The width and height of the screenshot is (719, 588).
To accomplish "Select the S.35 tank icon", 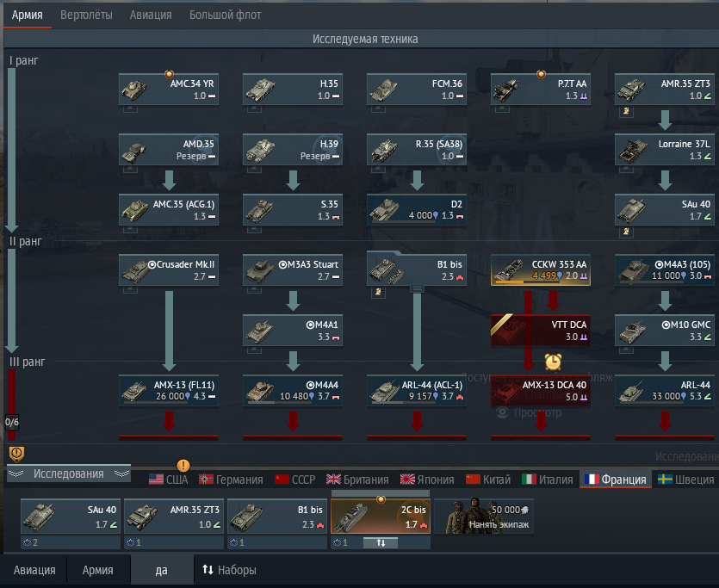I will point(259,210).
